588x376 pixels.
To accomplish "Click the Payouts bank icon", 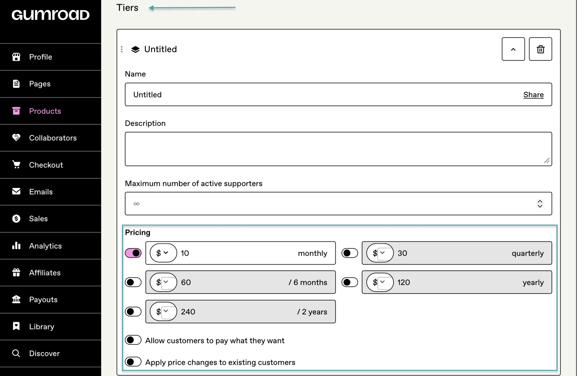I will pyautogui.click(x=16, y=299).
